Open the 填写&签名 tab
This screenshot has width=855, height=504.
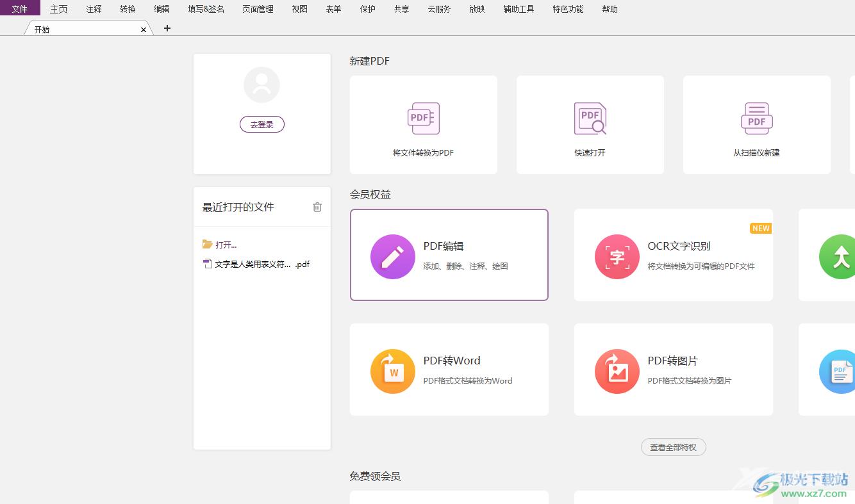pos(206,9)
